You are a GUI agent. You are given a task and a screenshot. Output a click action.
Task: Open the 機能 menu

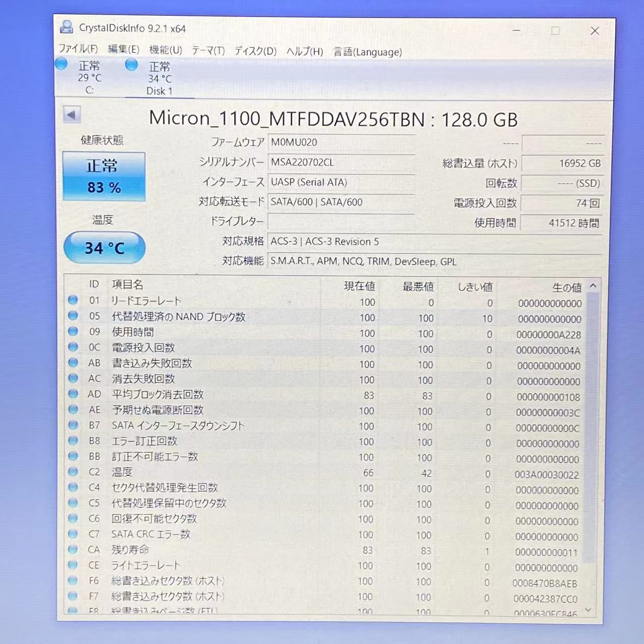[164, 51]
